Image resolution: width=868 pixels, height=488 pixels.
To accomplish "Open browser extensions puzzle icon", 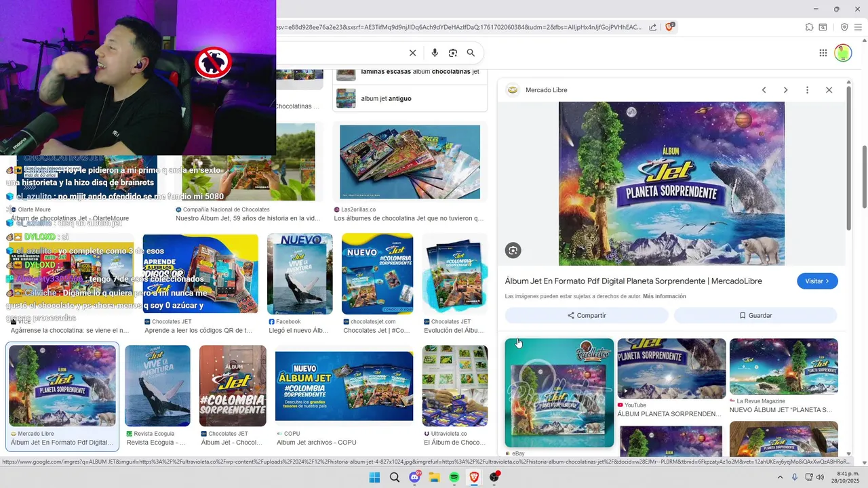I will (x=809, y=27).
